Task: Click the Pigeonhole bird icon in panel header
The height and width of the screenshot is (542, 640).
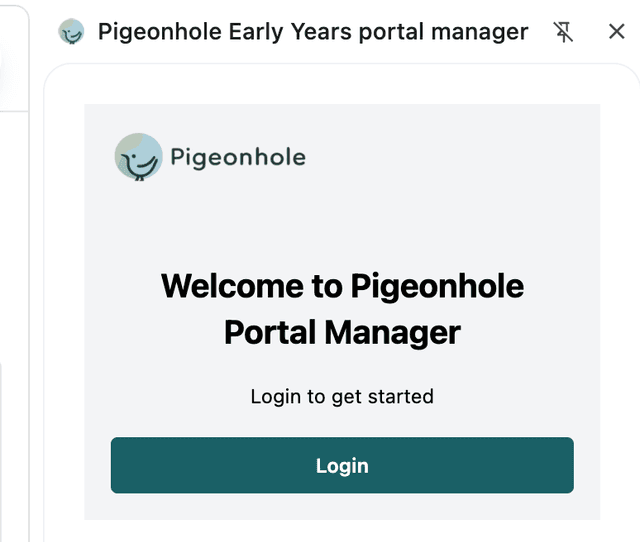Action: [x=71, y=32]
